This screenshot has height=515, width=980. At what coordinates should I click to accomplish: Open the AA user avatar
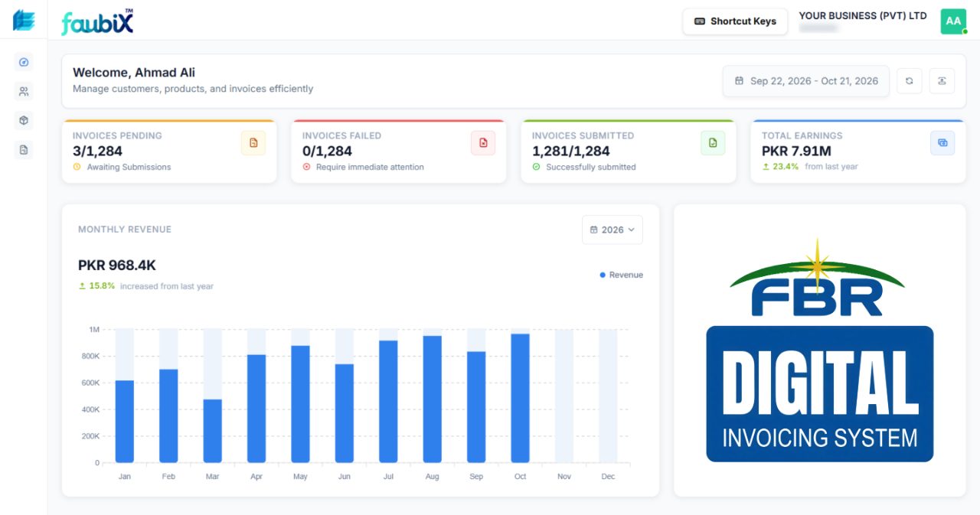[x=953, y=21]
